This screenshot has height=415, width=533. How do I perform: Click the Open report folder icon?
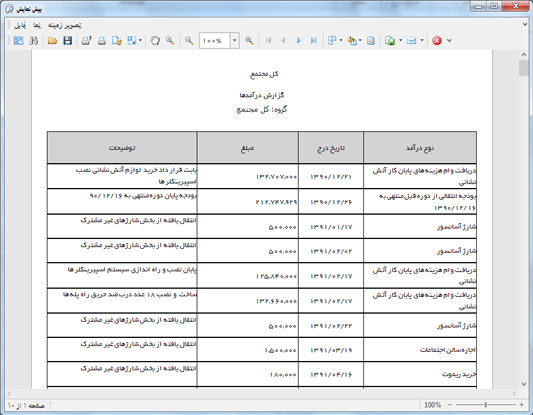[x=52, y=41]
